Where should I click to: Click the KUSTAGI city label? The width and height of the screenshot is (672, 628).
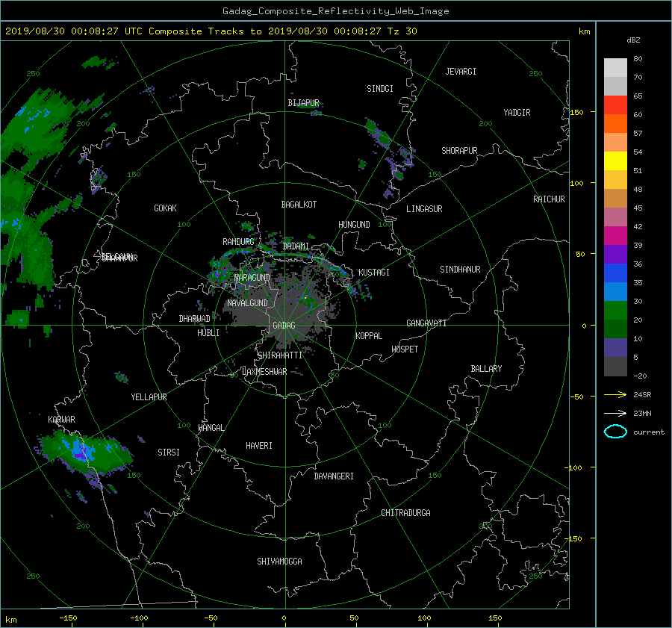click(374, 273)
